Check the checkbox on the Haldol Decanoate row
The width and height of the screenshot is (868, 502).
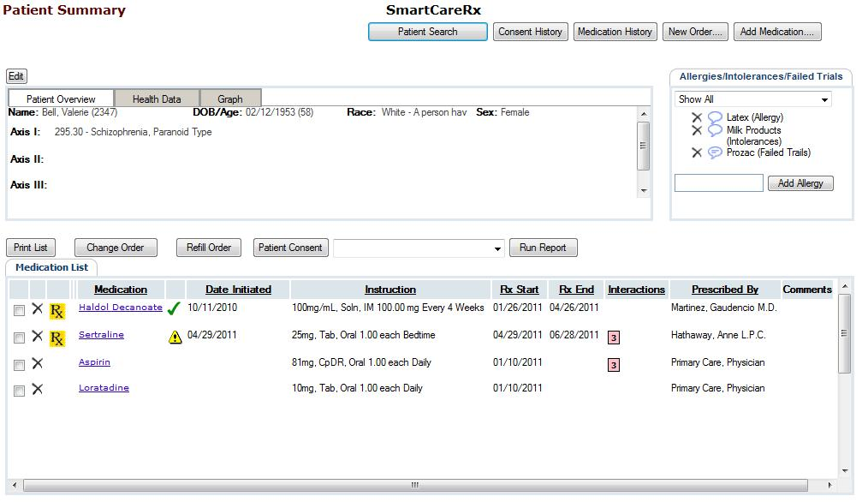click(x=20, y=309)
